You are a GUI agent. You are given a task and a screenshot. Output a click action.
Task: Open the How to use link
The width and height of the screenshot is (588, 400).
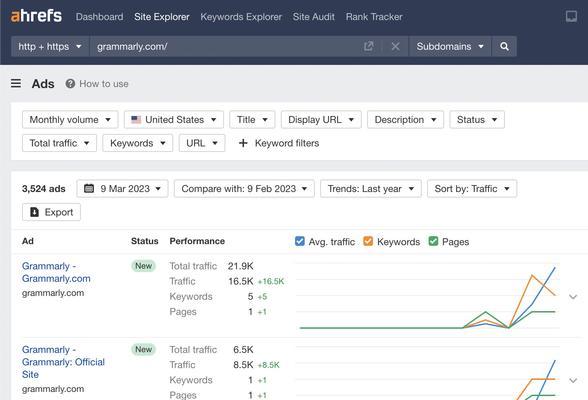pyautogui.click(x=104, y=84)
